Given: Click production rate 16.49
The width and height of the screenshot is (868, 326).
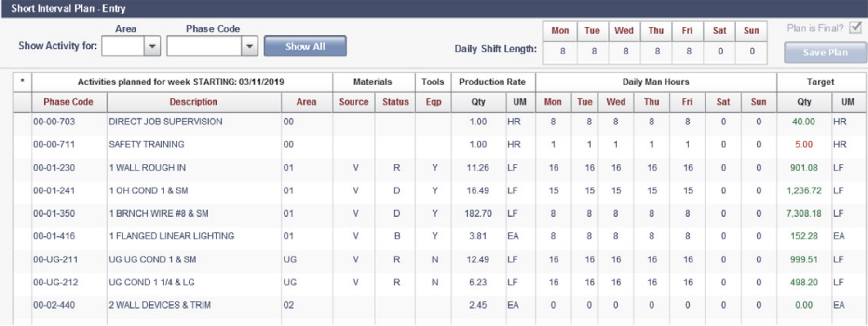Looking at the screenshot, I should pyautogui.click(x=478, y=191).
